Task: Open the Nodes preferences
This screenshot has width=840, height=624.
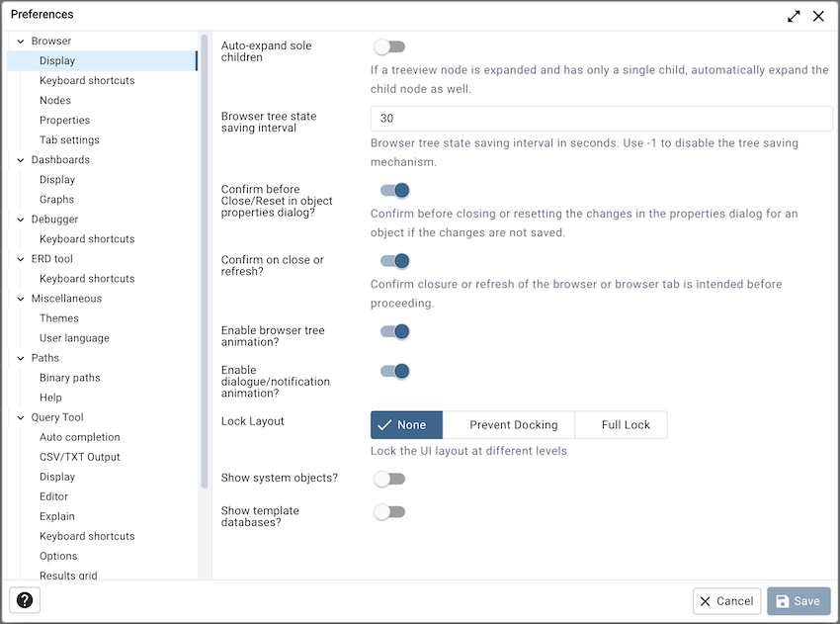Action: click(x=55, y=100)
